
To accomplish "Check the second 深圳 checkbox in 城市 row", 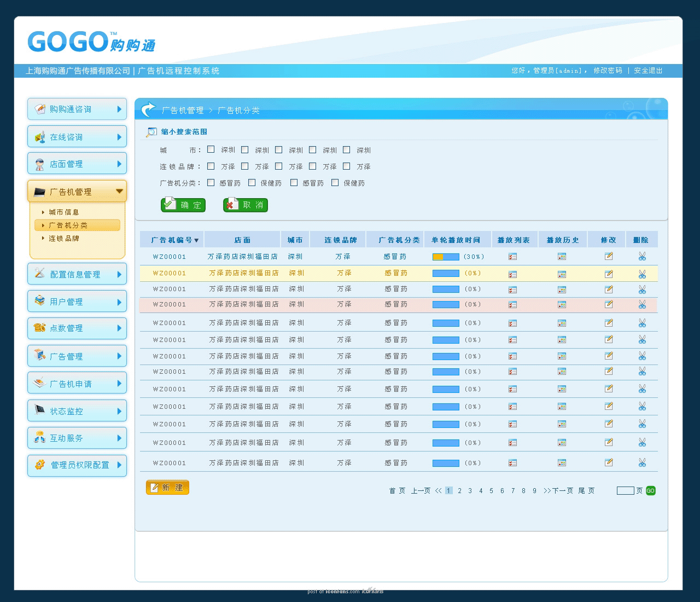I will 244,149.
